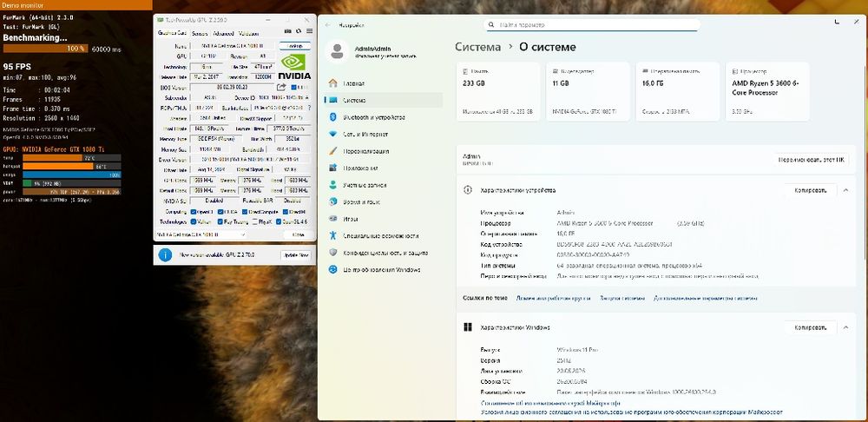Click GPU-Z bus interface question mark
Viewport: 868px width, 422px height.
click(309, 108)
